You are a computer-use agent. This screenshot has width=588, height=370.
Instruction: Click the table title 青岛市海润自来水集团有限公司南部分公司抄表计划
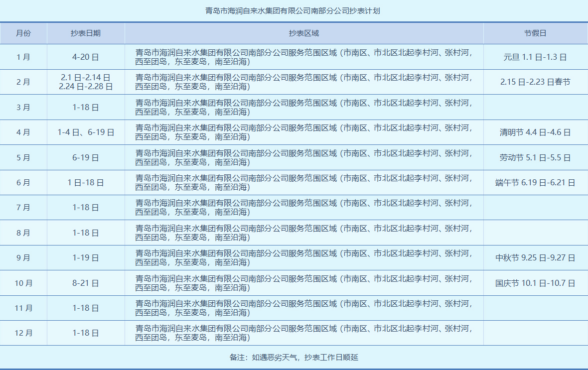[x=294, y=8]
